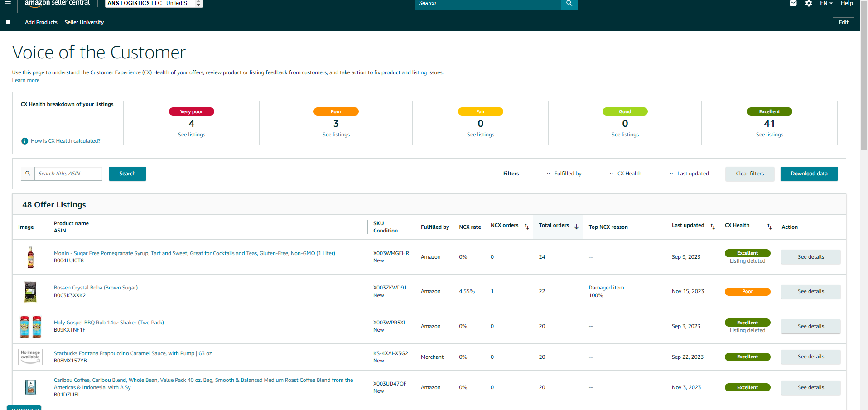
Task: Open the Starbucks sauce no-image placeholder
Action: [x=30, y=357]
